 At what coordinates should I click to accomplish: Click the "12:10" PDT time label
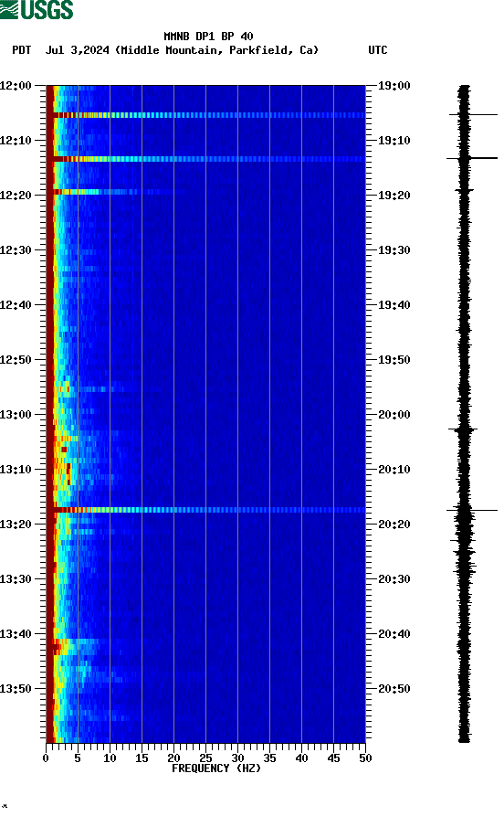16,141
